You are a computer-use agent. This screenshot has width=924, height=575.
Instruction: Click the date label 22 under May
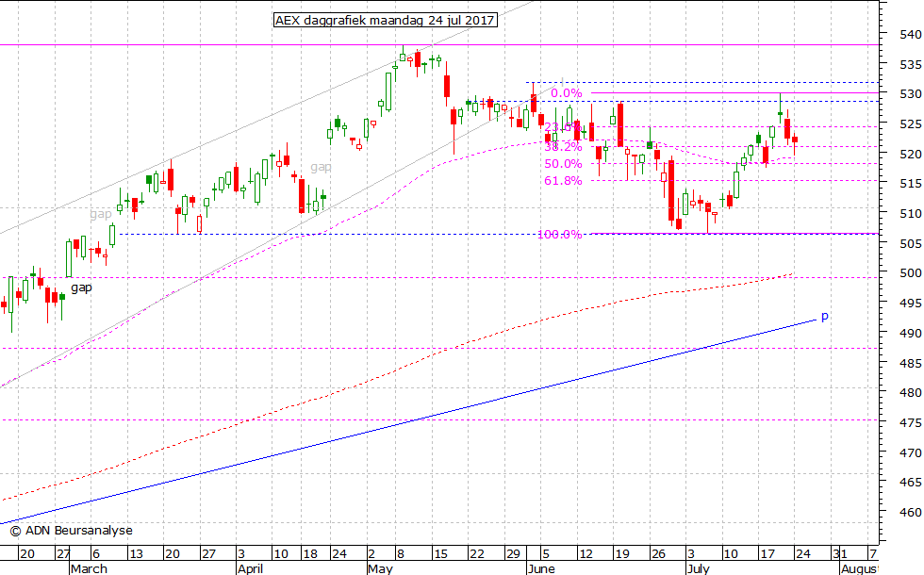point(477,554)
